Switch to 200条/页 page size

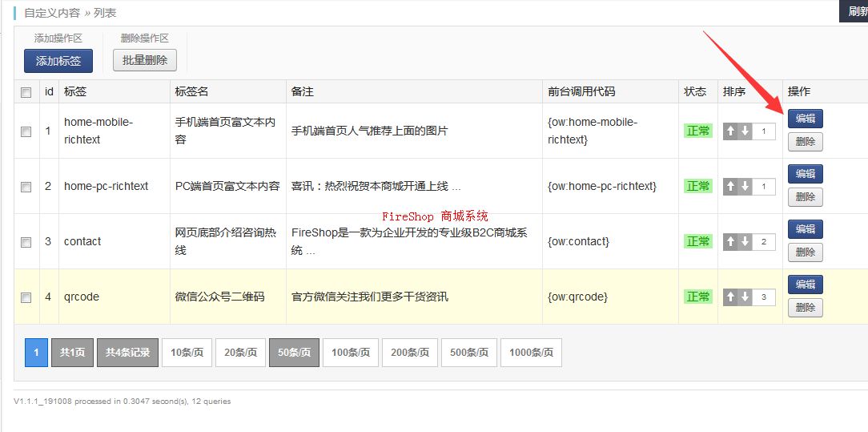tap(410, 353)
